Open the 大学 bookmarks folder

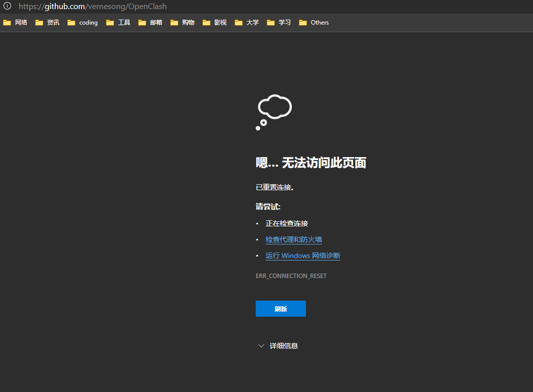[x=252, y=22]
